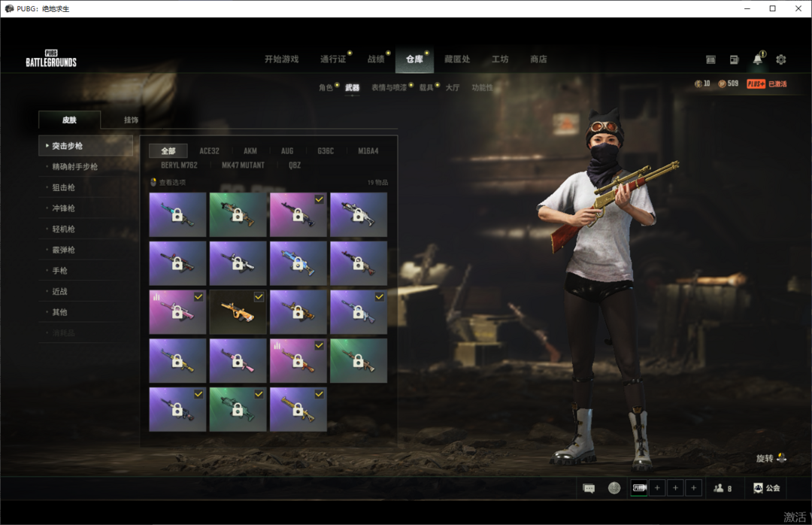Switch to the 角色 sub-tab
812x525 pixels.
[326, 87]
